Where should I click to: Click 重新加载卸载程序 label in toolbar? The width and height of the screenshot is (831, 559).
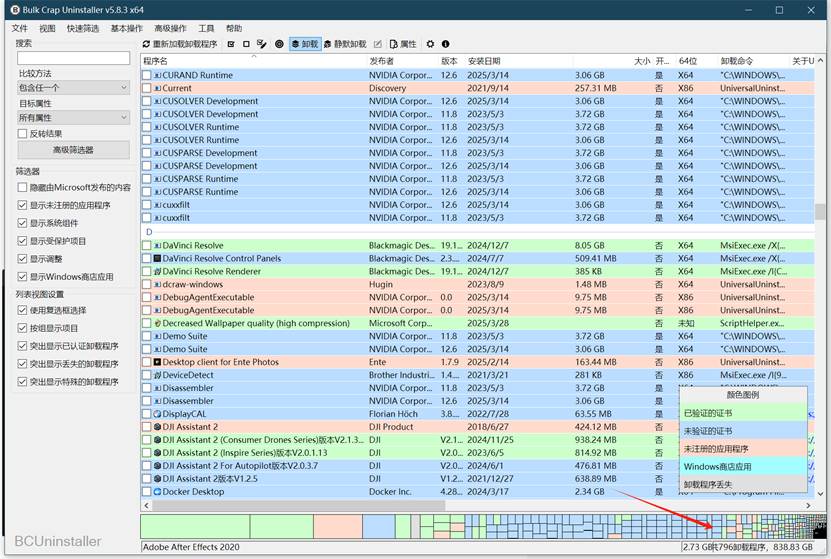pos(185,44)
